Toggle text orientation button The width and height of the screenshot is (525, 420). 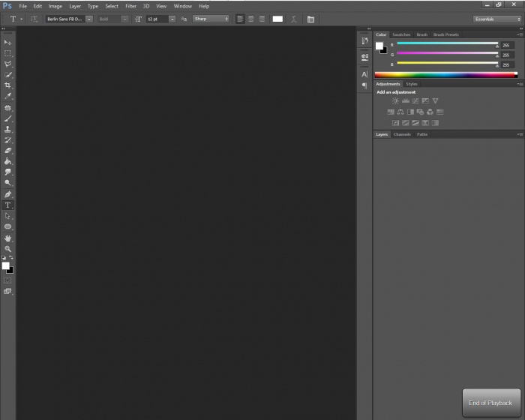pyautogui.click(x=34, y=19)
